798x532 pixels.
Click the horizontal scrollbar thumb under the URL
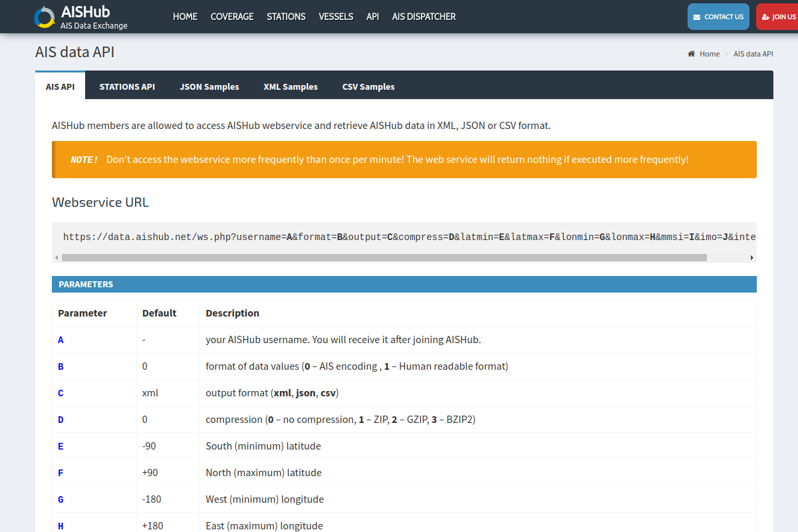(x=384, y=257)
